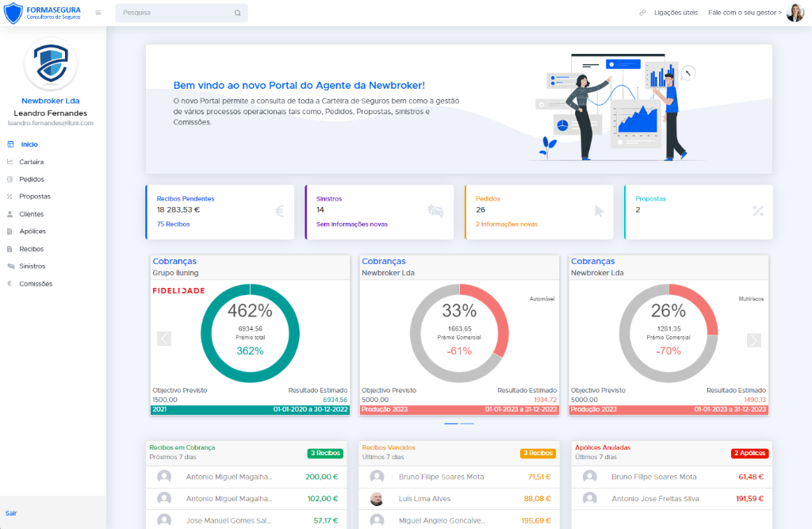Click the Newbroker company logo

pyautogui.click(x=51, y=63)
